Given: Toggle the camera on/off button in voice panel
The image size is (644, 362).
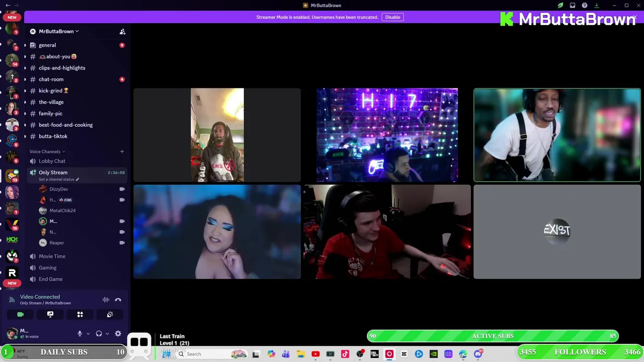Looking at the screenshot, I should [x=20, y=314].
